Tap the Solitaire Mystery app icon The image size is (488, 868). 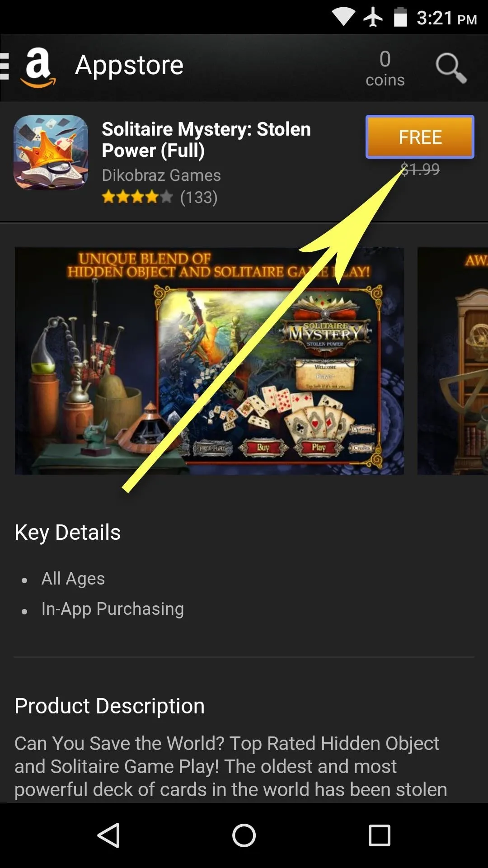pos(51,152)
